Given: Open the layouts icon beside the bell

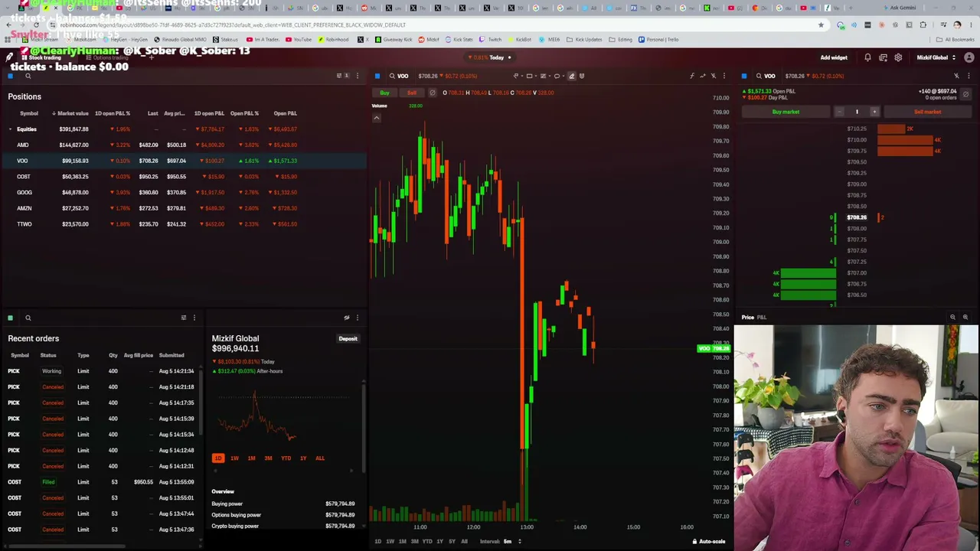Looking at the screenshot, I should coord(883,57).
